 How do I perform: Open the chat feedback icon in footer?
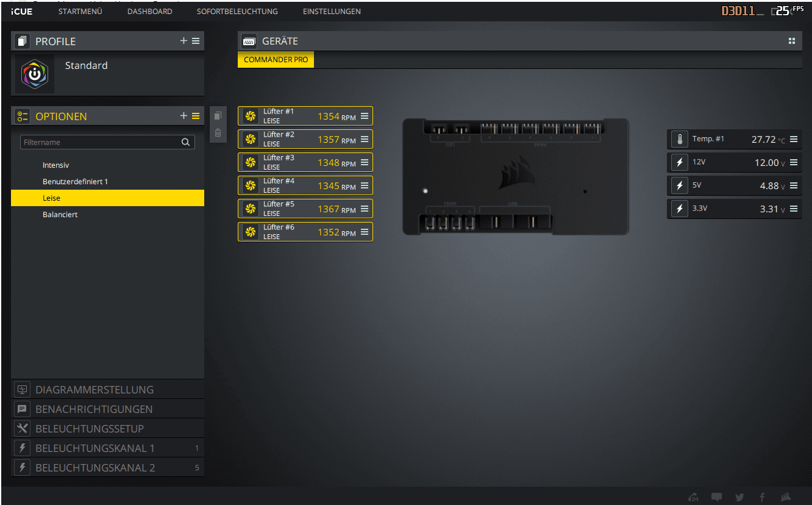[716, 497]
